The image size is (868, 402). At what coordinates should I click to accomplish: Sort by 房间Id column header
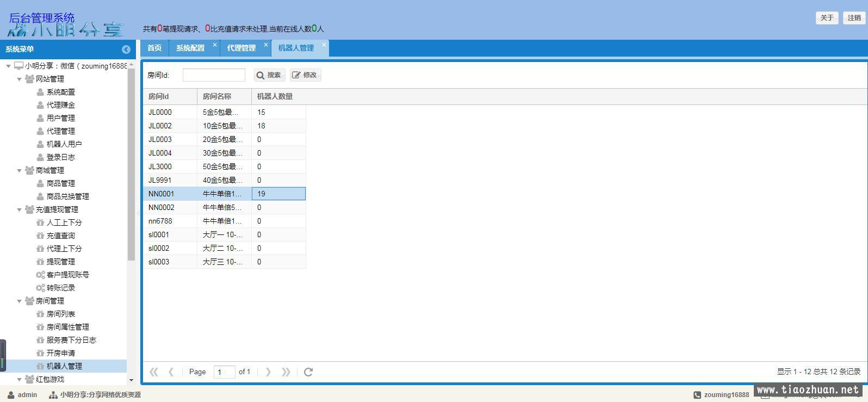coord(170,96)
